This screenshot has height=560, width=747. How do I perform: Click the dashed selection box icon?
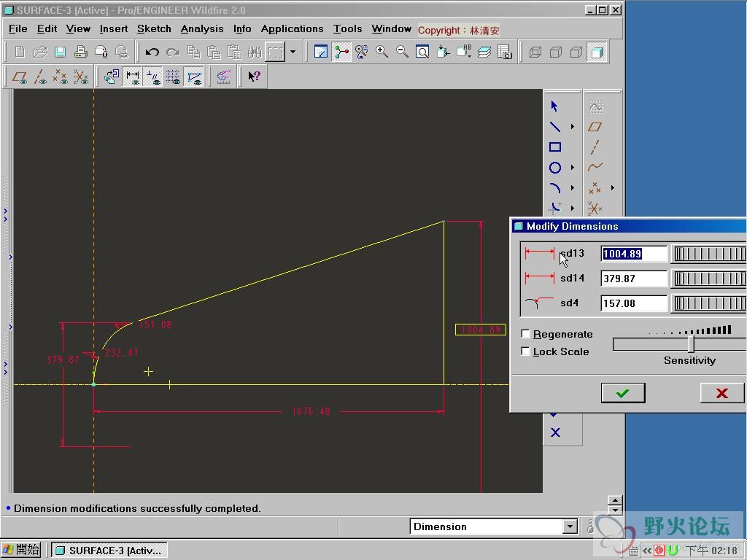[x=275, y=52]
